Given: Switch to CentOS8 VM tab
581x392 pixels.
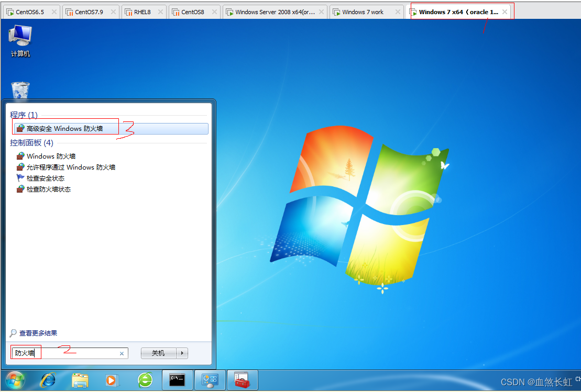Looking at the screenshot, I should click(x=193, y=12).
